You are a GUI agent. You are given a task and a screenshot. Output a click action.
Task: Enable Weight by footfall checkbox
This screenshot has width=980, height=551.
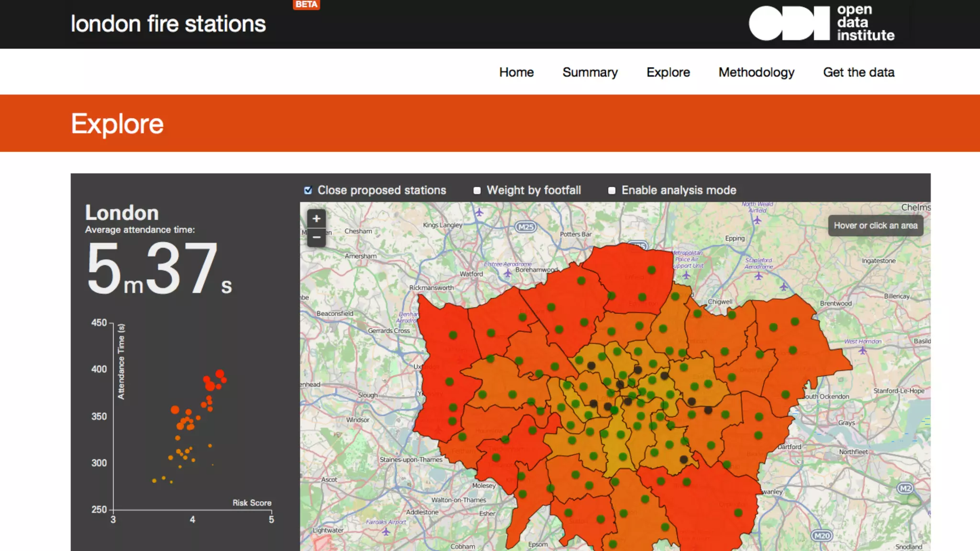477,190
